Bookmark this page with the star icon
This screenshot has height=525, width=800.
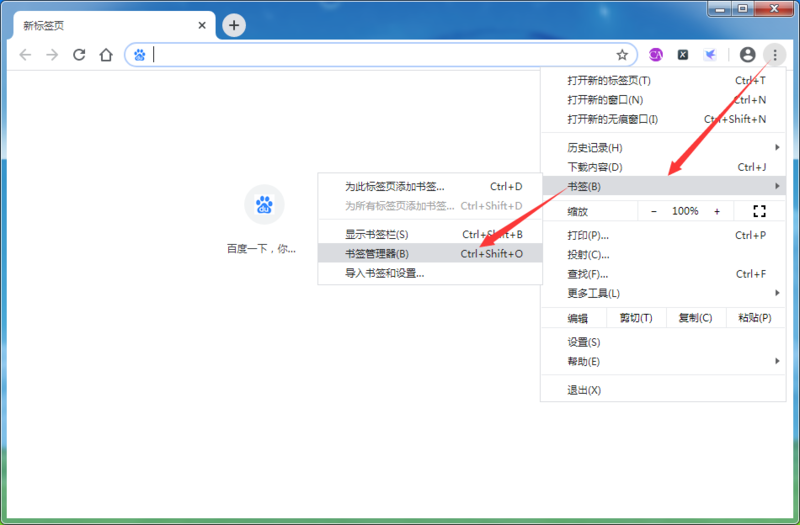pos(622,55)
